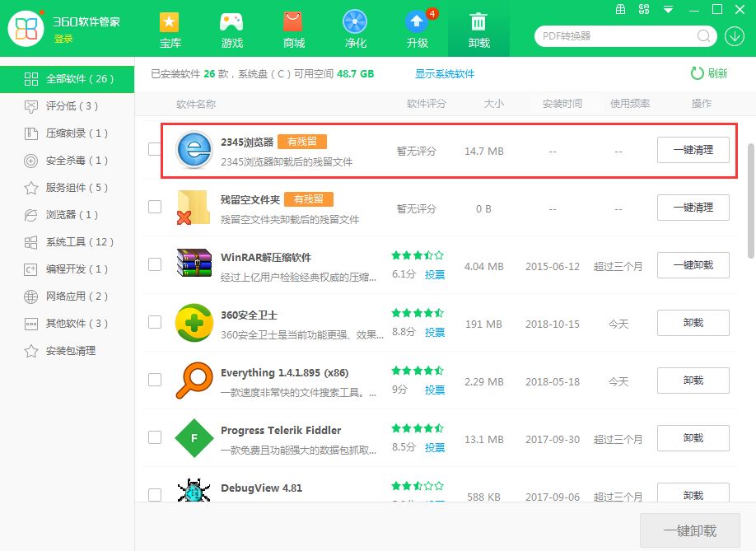
Task: Check the 残留空文件夹 checkbox
Action: pyautogui.click(x=154, y=207)
